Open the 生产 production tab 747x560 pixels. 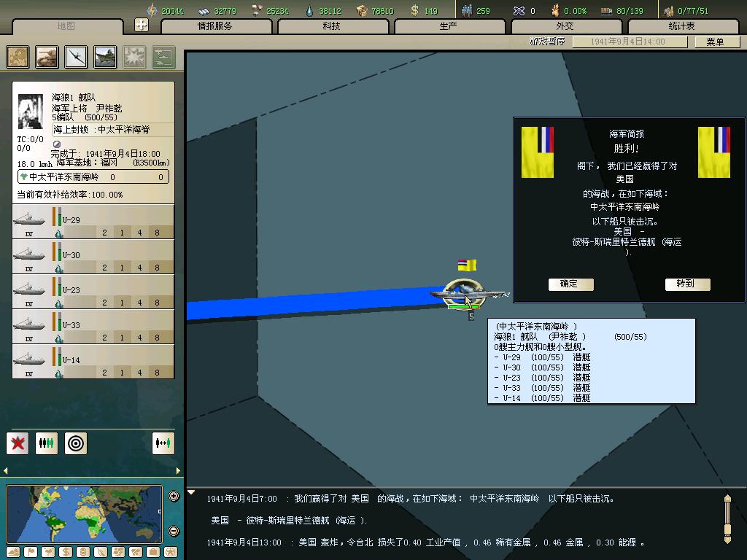coord(449,26)
